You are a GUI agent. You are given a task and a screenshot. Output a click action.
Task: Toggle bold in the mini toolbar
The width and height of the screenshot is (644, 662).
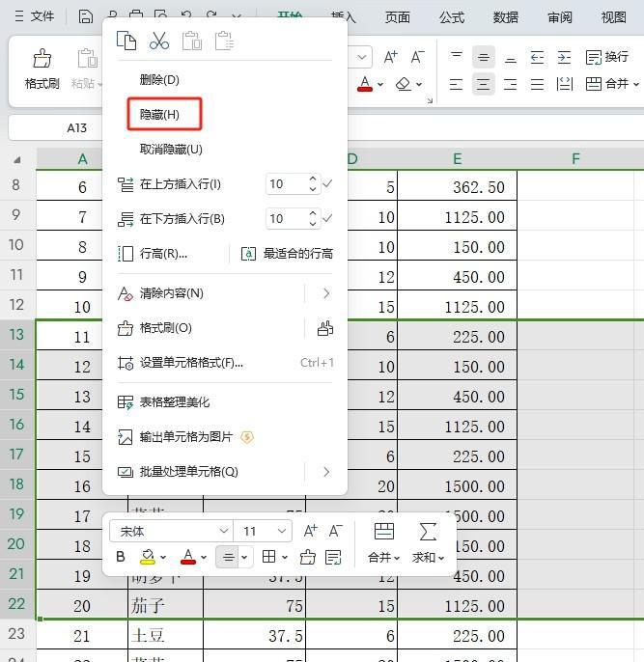(x=121, y=557)
